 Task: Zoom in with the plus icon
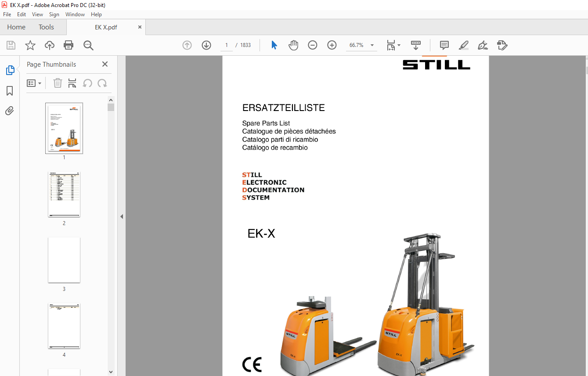(x=332, y=45)
